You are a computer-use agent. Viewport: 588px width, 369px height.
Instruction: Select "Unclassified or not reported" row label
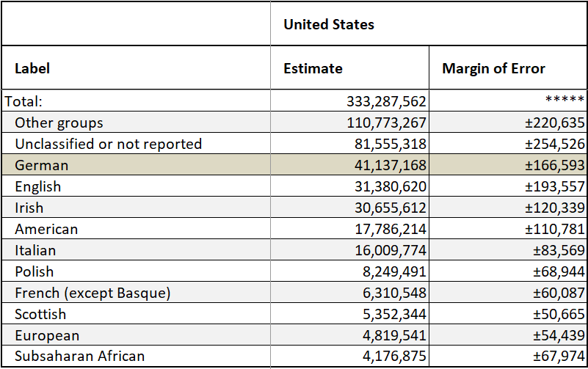pos(108,144)
